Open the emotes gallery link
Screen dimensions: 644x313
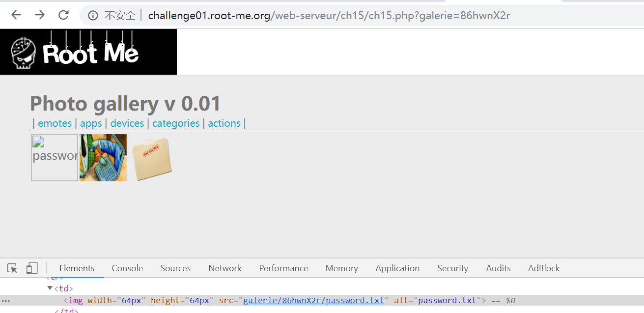coord(55,123)
